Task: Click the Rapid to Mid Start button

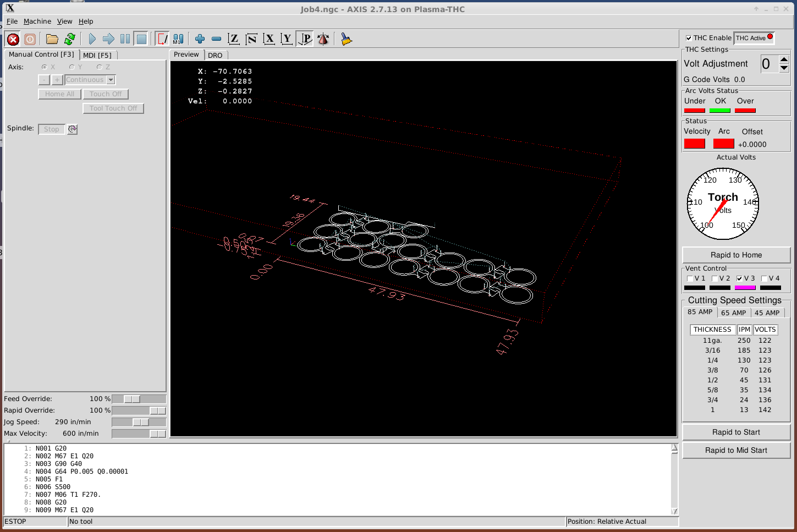Action: (x=736, y=450)
